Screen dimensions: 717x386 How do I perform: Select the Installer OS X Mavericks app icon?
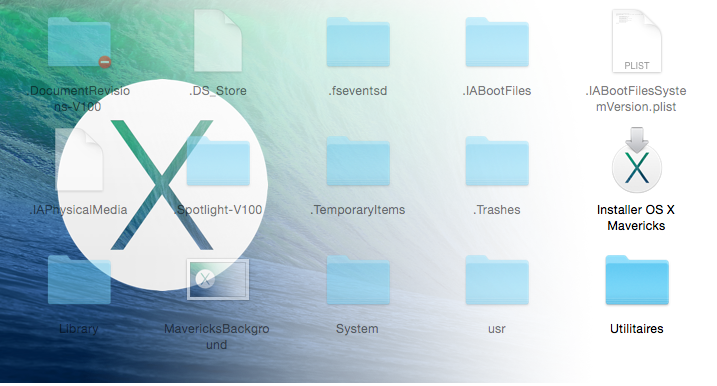[637, 160]
